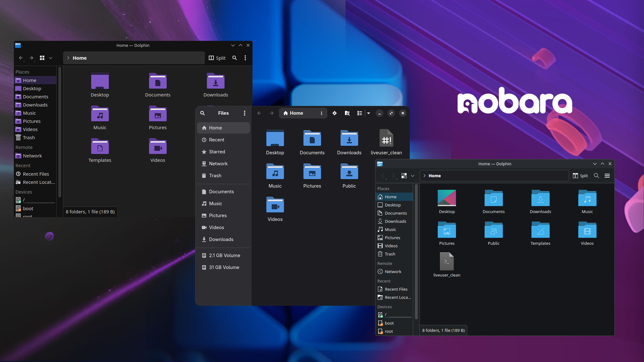Open the three-dot menu next to Files title
644x362 pixels.
point(245,113)
